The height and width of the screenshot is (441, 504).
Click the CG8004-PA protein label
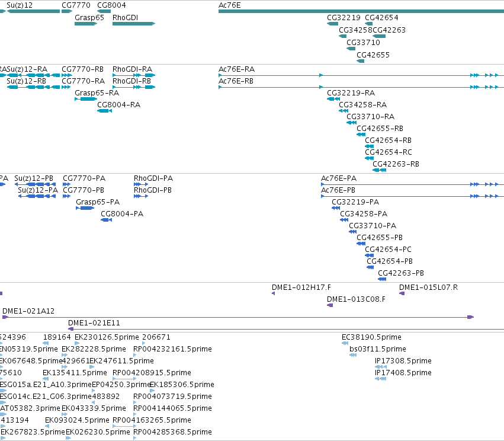(122, 214)
